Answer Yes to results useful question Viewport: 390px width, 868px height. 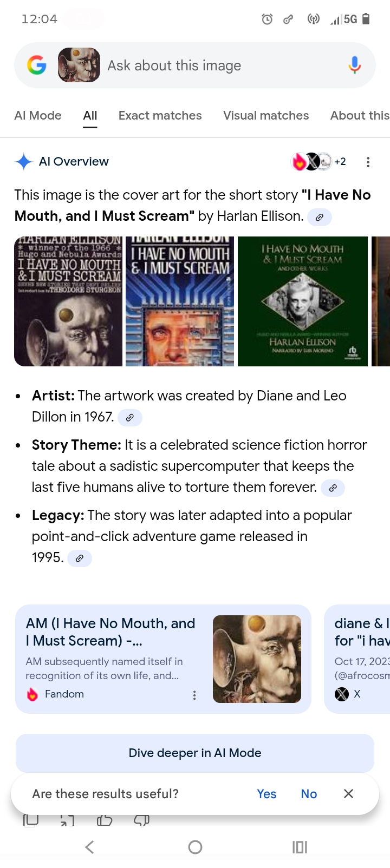266,794
